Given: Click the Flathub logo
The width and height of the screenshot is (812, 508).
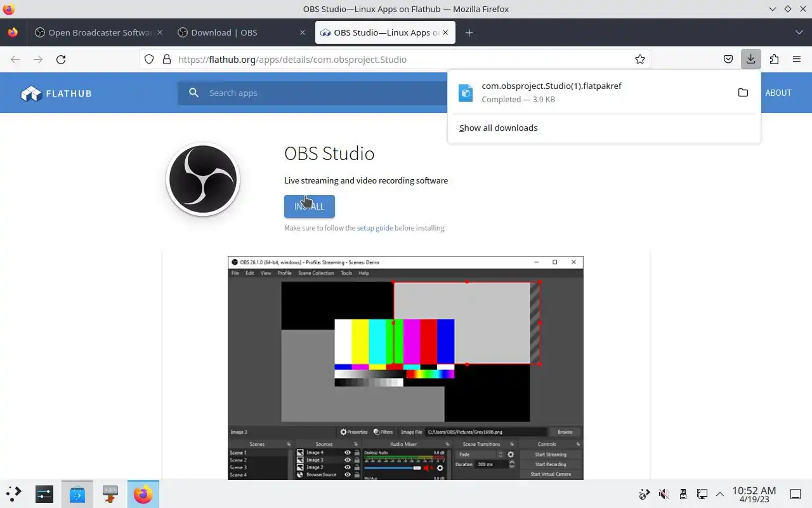Looking at the screenshot, I should [x=56, y=93].
